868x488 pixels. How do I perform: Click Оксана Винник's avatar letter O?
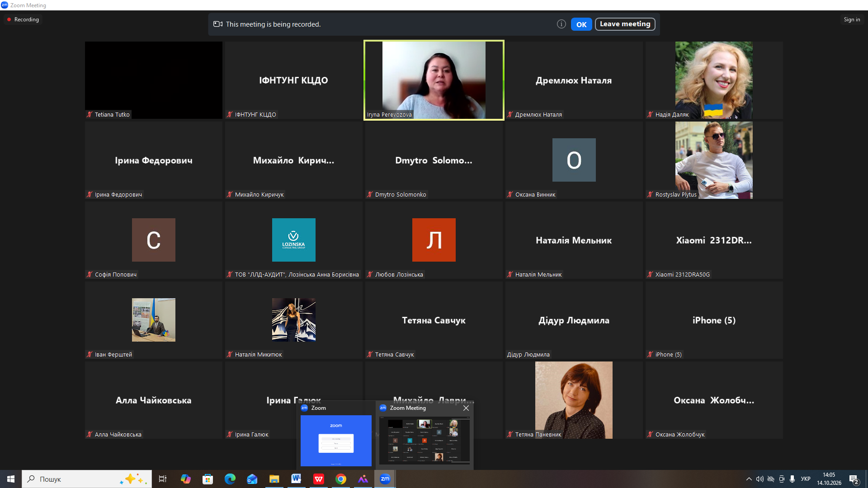point(574,160)
